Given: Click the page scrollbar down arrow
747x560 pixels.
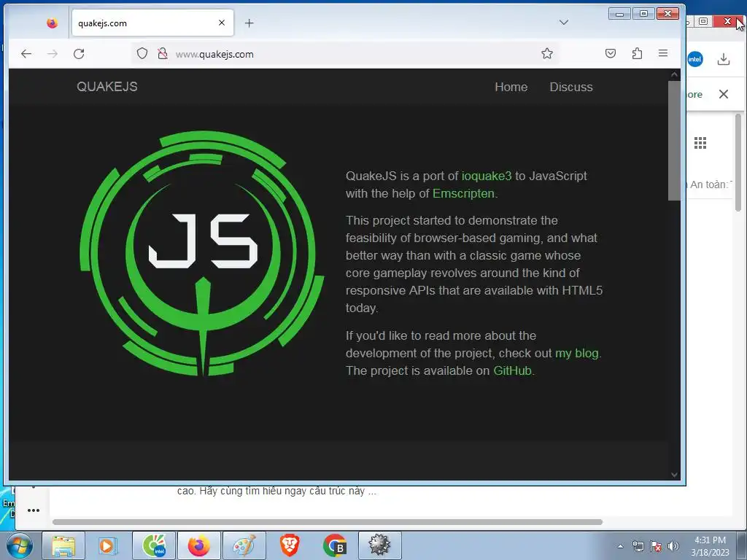Looking at the screenshot, I should 674,474.
